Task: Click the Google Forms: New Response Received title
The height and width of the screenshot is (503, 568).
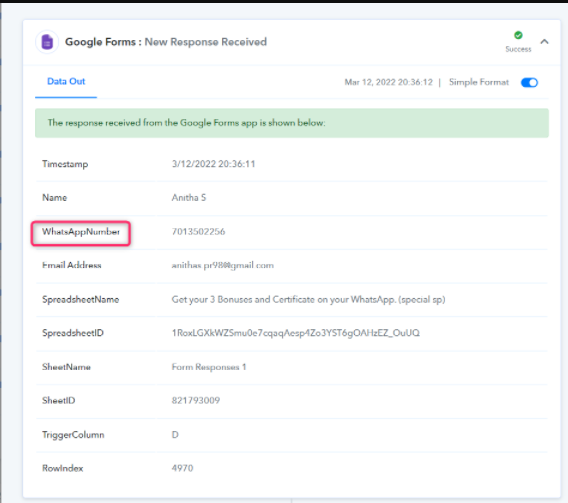Action: coord(166,42)
